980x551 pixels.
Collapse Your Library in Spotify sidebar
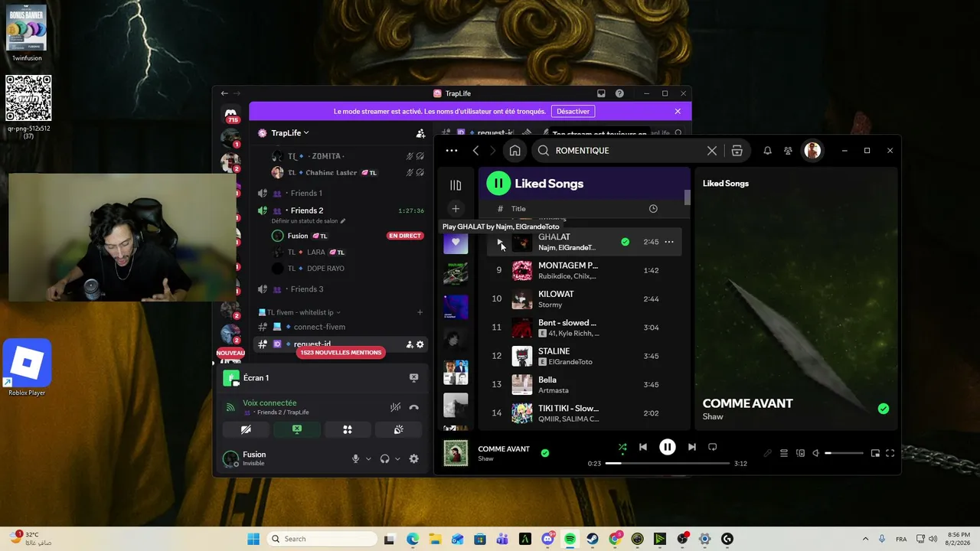click(456, 184)
